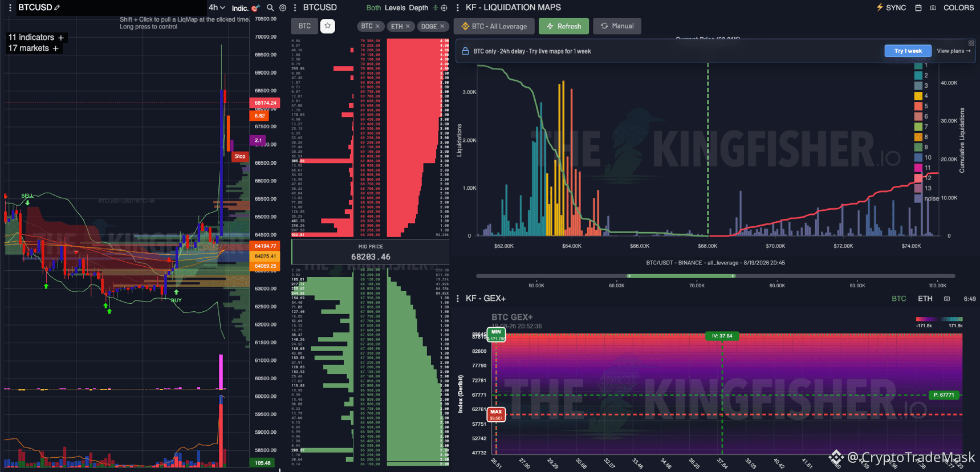Viewport: 980px width, 472px height.
Task: Remove the BTC chip
Action: [377, 26]
